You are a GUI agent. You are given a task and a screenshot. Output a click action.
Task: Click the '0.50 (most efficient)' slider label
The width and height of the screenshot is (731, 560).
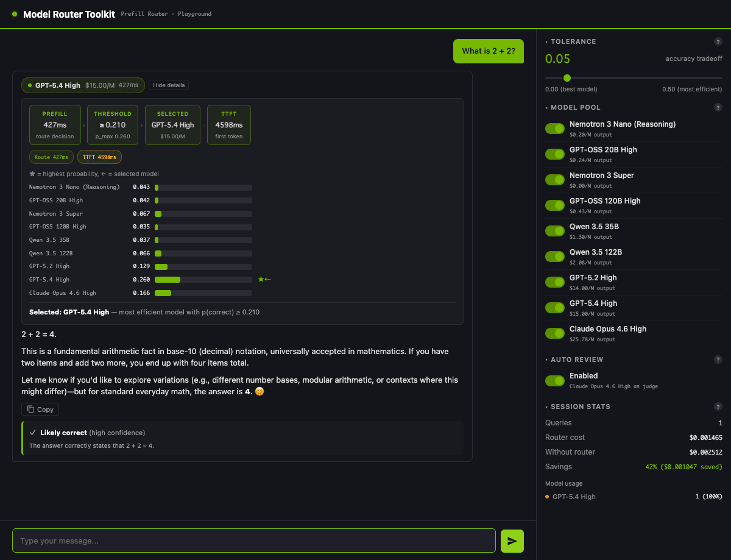coord(692,89)
